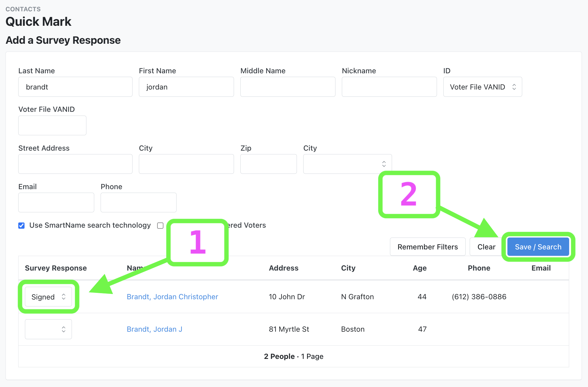Screen dimensions: 588x387
Task: Click the Email input box
Action: click(56, 202)
